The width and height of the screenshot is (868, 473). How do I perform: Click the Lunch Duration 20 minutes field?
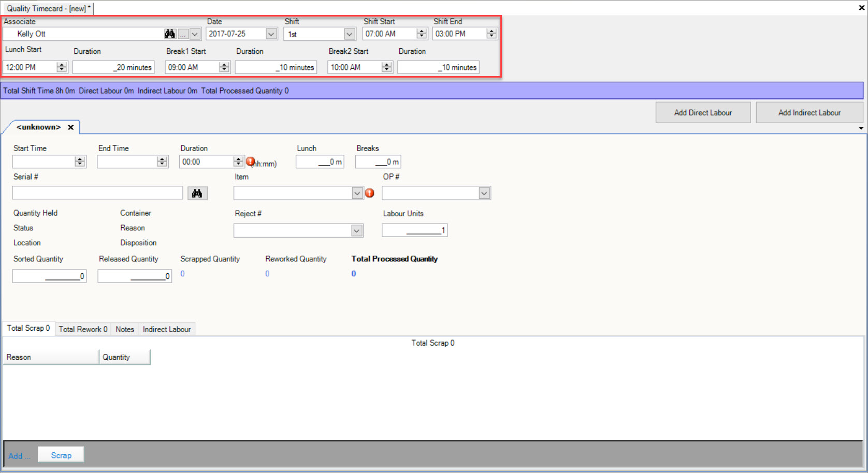click(113, 67)
